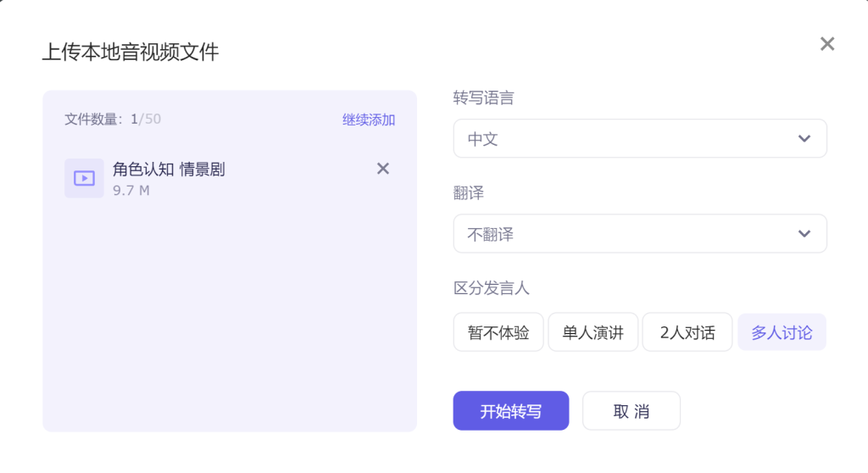Screen dimensions: 868x473
Task: Click the video file thumbnail icon
Action: [x=84, y=178]
